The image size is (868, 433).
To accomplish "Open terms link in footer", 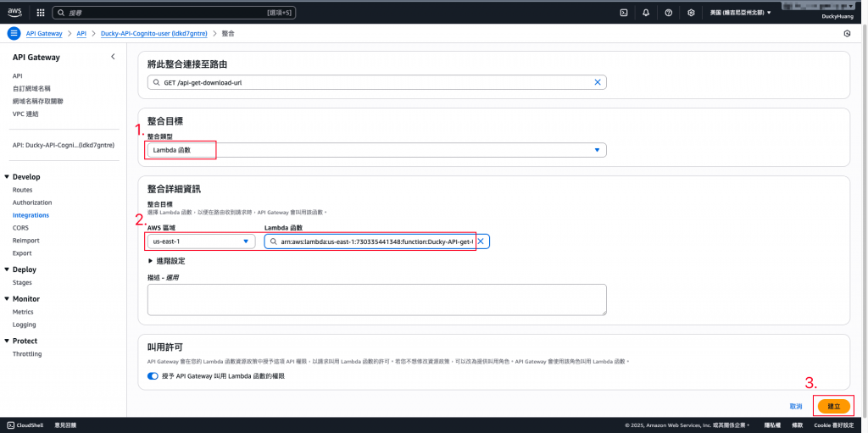I will [797, 425].
